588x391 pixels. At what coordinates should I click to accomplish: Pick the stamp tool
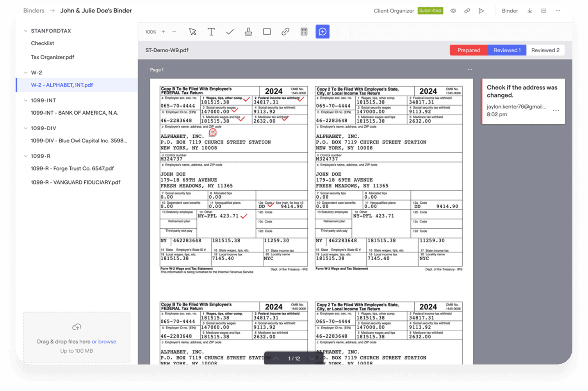[x=248, y=32]
